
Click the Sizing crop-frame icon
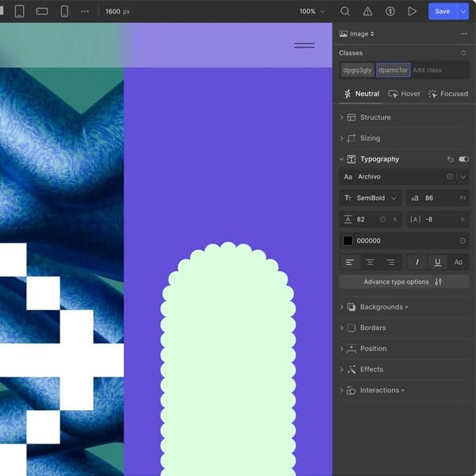351,138
